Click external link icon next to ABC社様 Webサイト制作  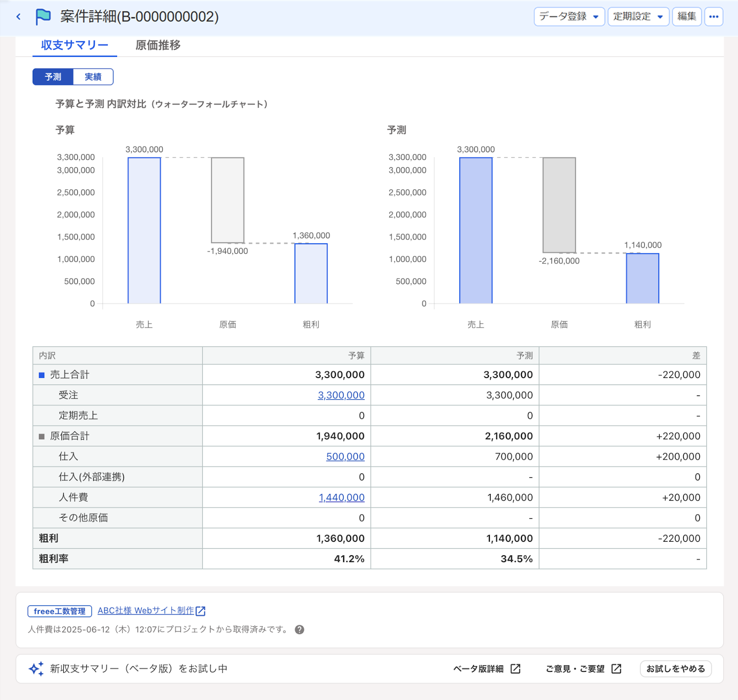point(201,611)
